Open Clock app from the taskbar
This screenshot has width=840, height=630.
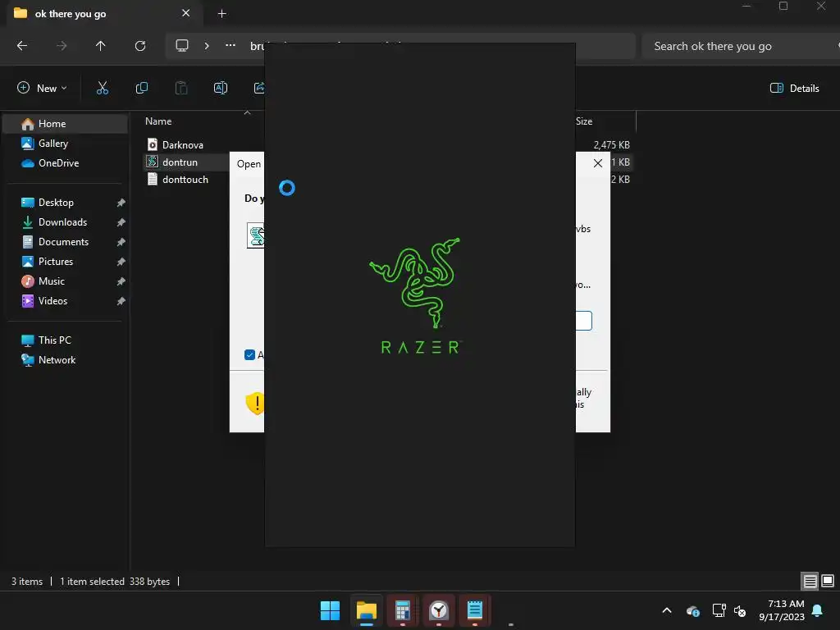[439, 610]
